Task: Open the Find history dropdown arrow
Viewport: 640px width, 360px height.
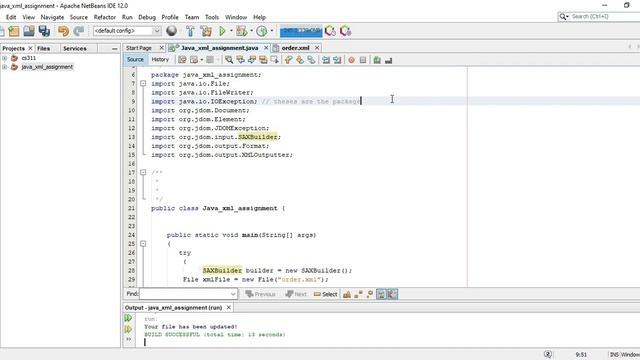Action: (x=233, y=294)
